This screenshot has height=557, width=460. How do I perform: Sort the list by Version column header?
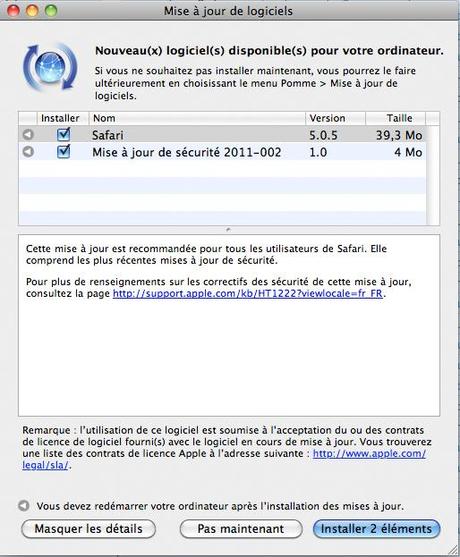pyautogui.click(x=335, y=118)
